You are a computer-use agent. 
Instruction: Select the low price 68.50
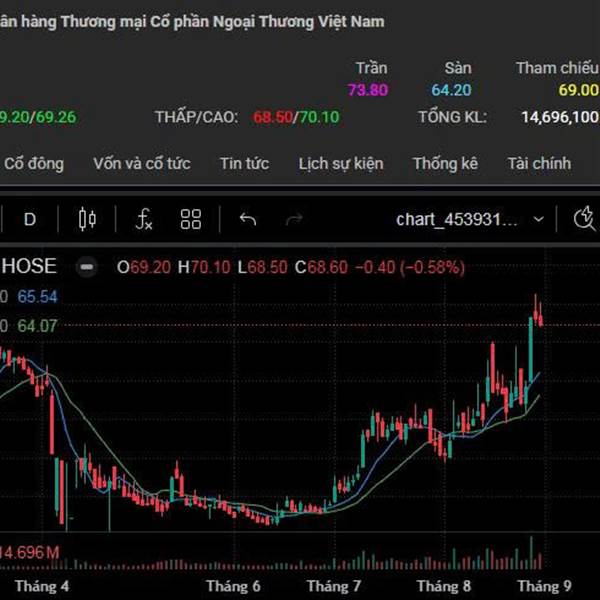point(273,117)
